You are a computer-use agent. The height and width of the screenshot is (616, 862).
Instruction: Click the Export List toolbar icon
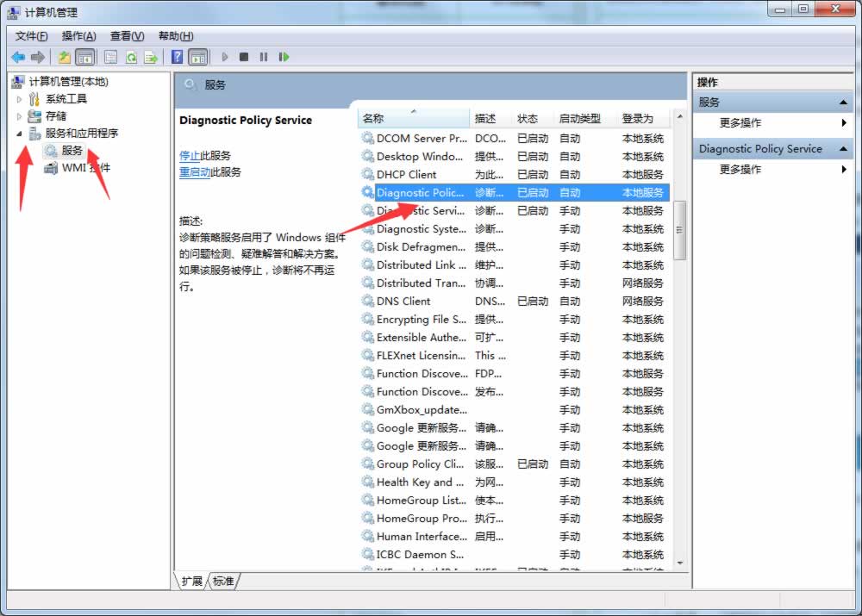click(152, 57)
